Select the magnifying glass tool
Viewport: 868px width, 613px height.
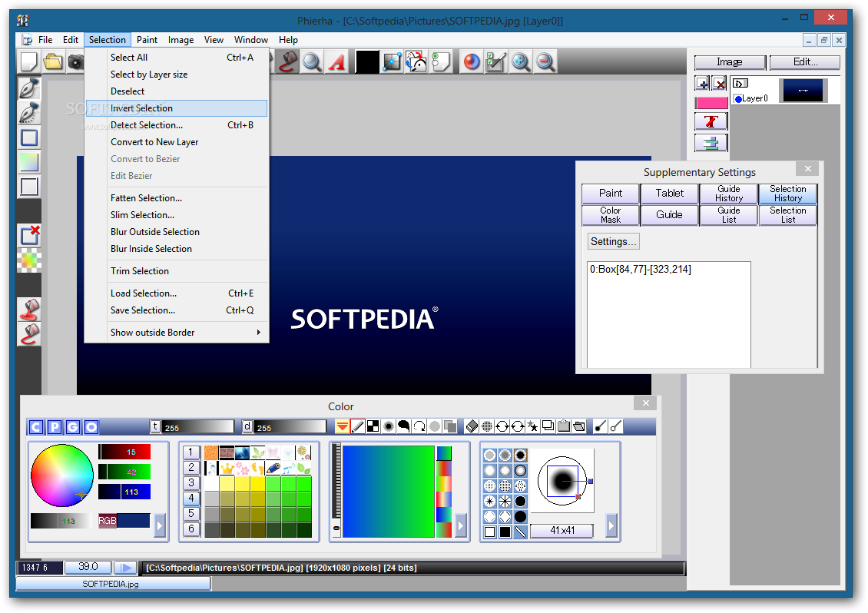coord(312,62)
